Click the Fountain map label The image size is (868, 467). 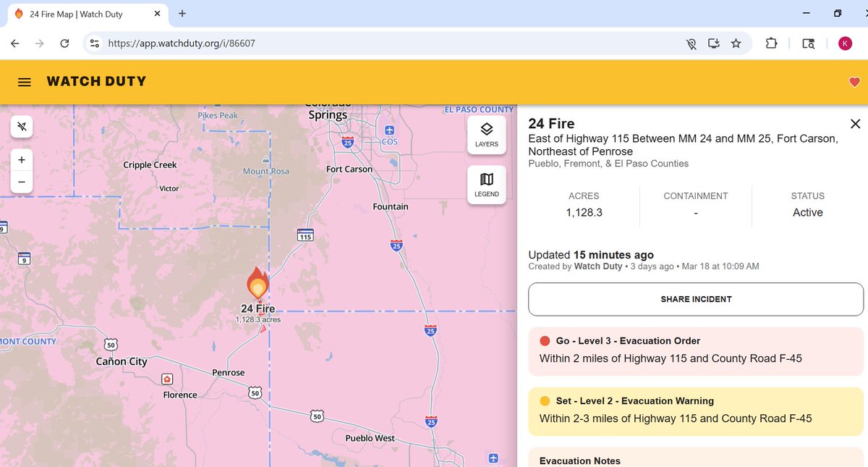[391, 207]
